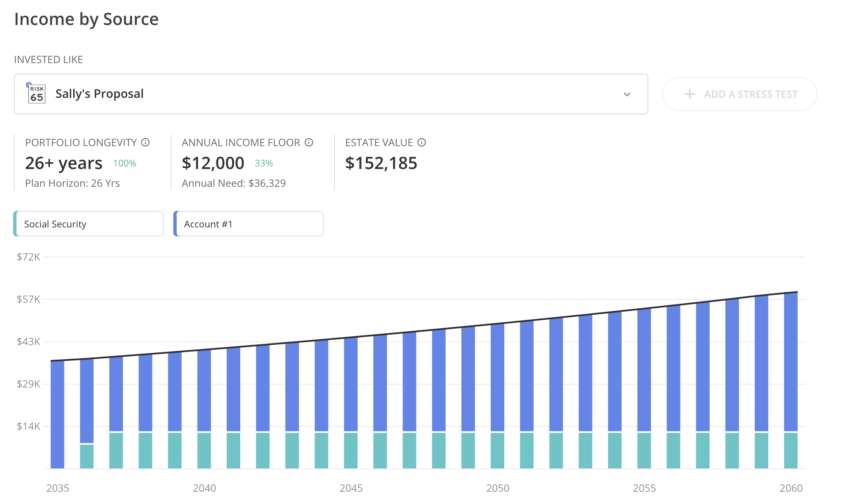This screenshot has height=504, width=850.
Task: Click the 2055 axis label
Action: tap(644, 488)
